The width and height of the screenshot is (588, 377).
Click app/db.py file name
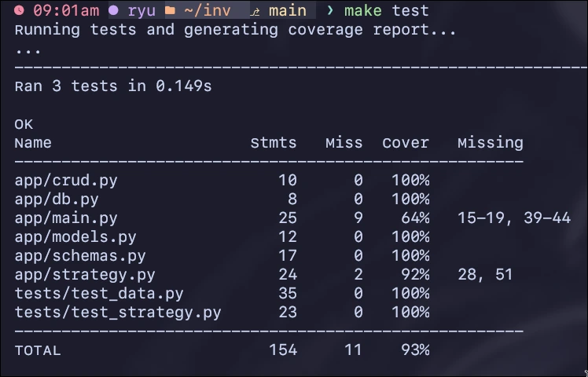(57, 199)
